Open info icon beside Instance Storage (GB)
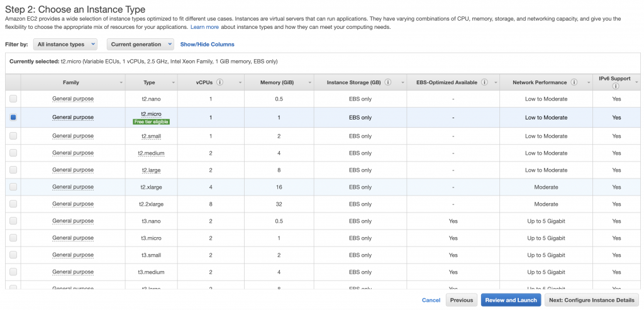 click(x=388, y=82)
